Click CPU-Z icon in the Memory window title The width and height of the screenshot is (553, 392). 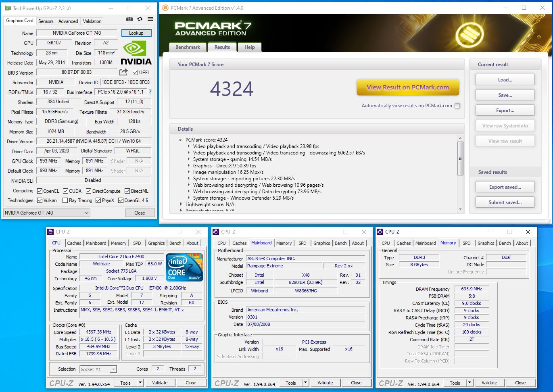coord(380,232)
